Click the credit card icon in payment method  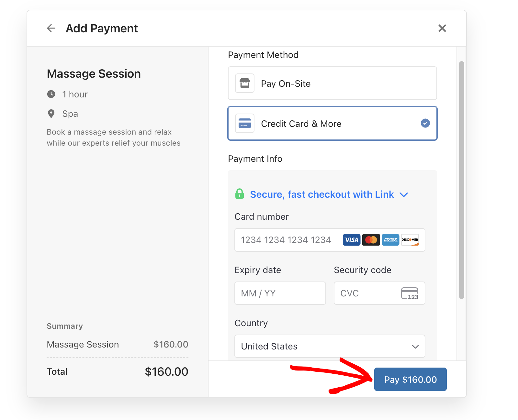[245, 124]
